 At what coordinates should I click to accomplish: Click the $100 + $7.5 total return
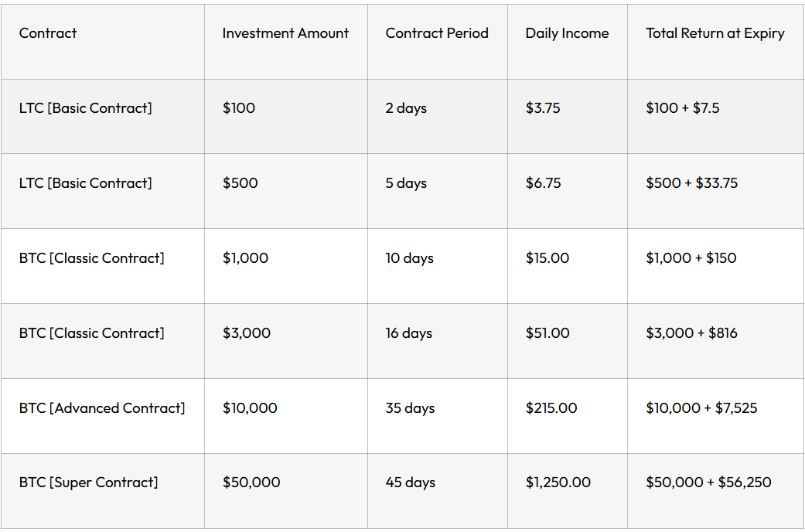[x=682, y=108]
